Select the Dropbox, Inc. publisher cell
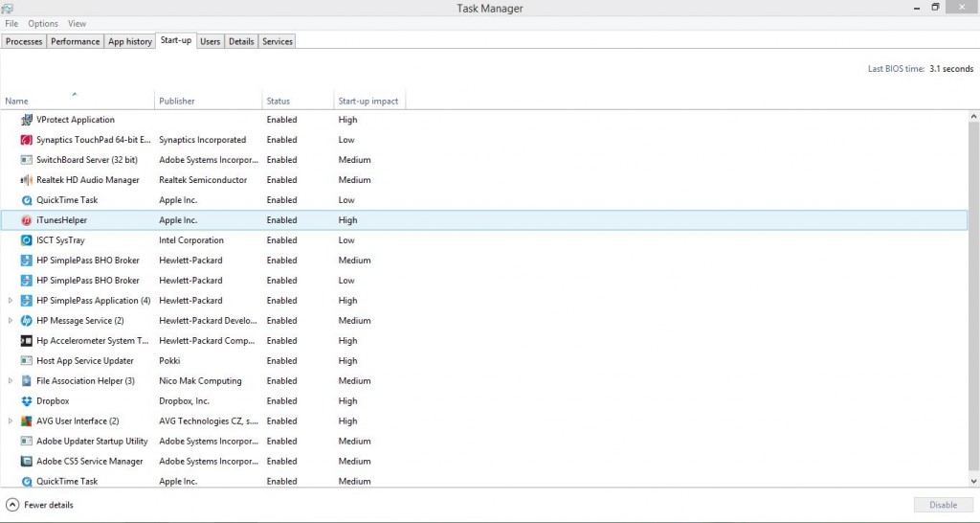 [184, 401]
